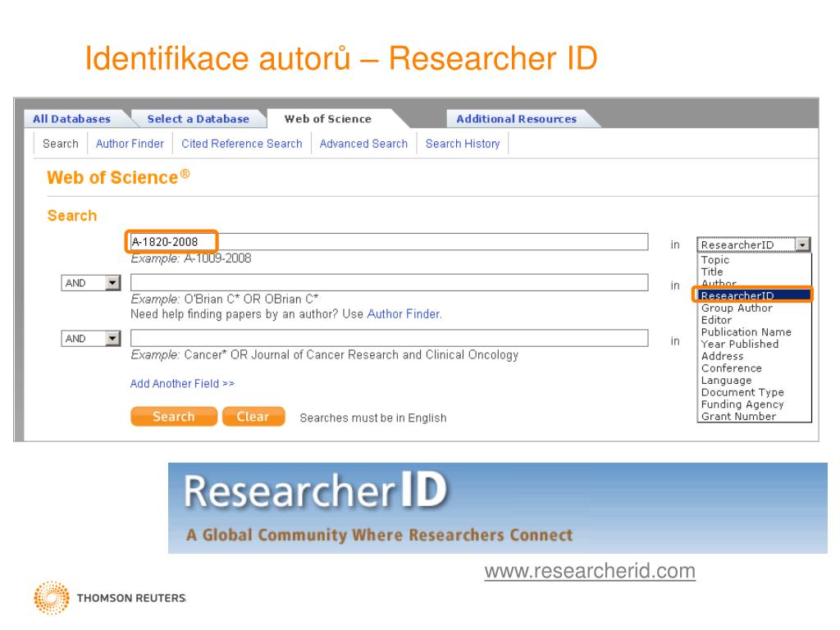This screenshot has height=630, width=840.
Task: Click the ResearcherID banner image
Action: (498, 508)
